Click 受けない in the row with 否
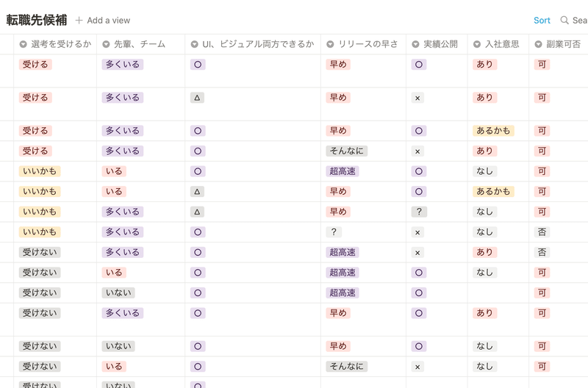Image resolution: width=588 pixels, height=388 pixels. tap(40, 252)
